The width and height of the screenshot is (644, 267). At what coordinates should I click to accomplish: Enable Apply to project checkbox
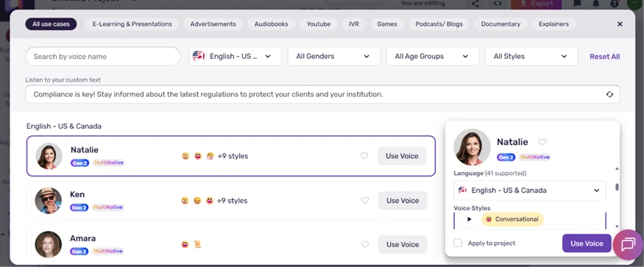[458, 243]
